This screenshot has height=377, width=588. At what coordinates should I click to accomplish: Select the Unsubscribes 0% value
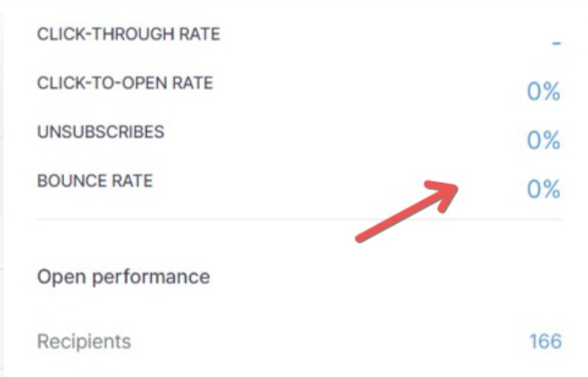(x=544, y=141)
